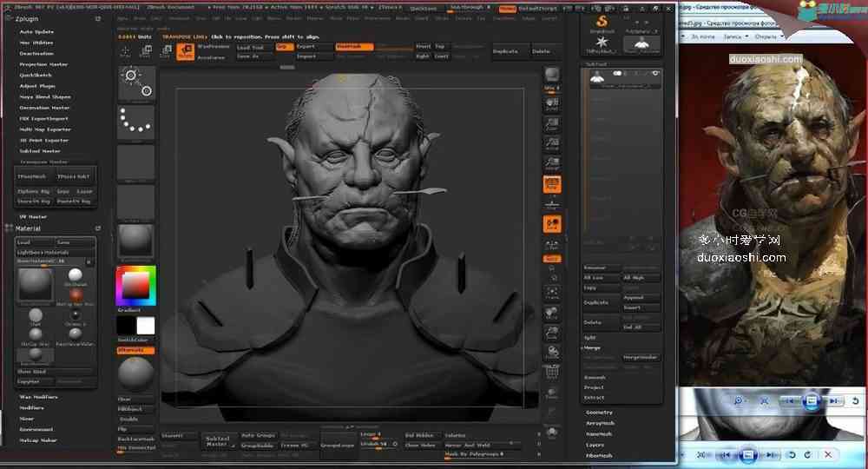Expand the Geometry subpalette
The width and height of the screenshot is (868, 469).
pos(599,413)
